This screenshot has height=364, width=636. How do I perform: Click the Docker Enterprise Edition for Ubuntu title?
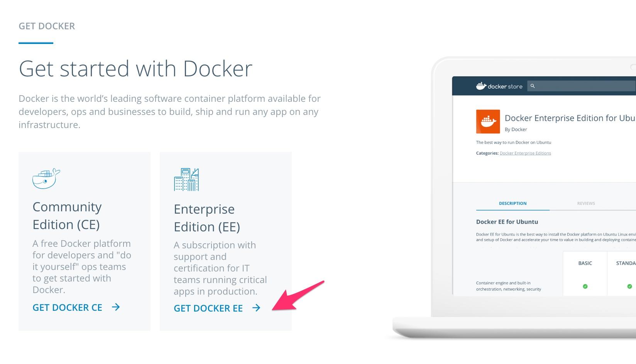(x=570, y=118)
